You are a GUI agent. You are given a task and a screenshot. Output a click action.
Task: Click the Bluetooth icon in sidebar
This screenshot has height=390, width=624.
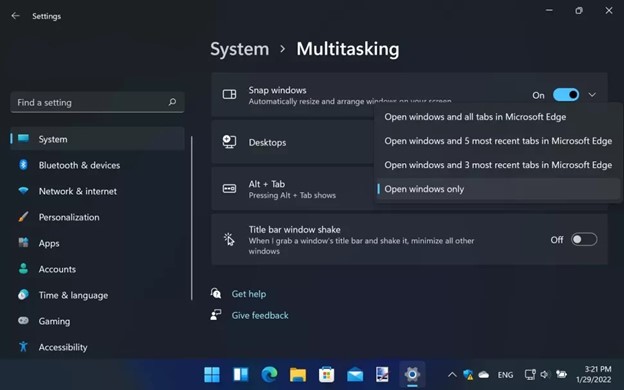pos(23,164)
